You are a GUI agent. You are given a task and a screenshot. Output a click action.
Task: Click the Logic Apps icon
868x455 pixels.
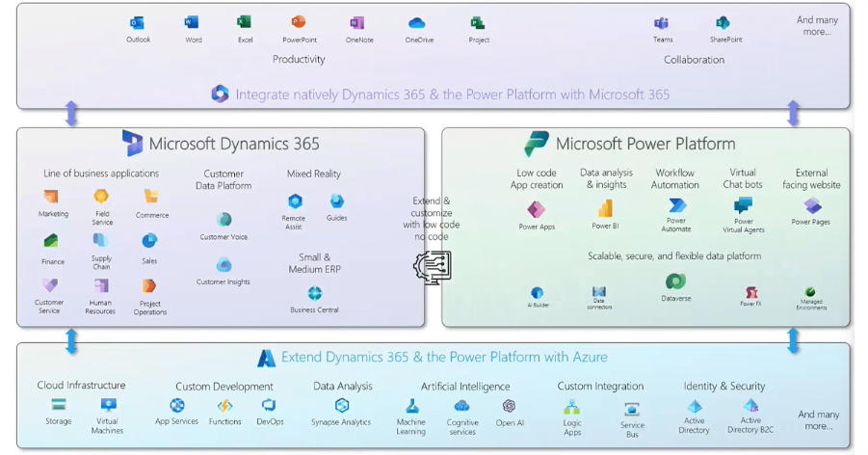[x=572, y=407]
